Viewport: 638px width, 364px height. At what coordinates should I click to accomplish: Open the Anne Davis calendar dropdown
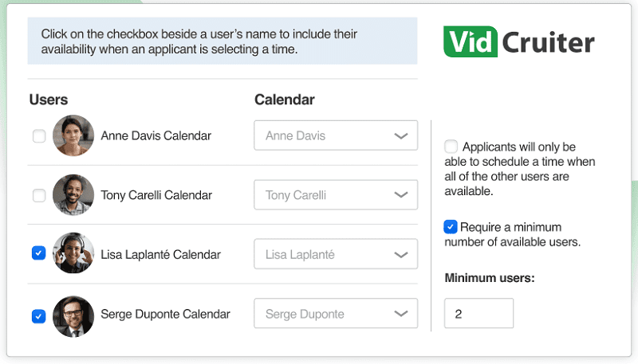click(336, 135)
